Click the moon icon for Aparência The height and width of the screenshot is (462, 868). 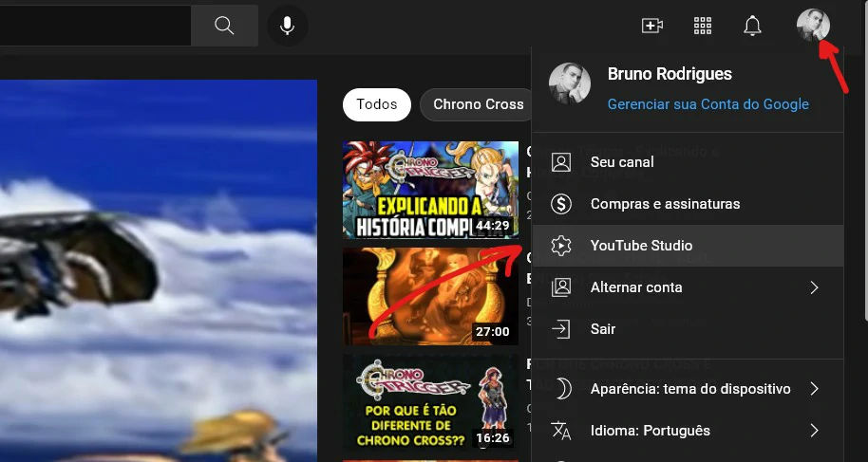tap(562, 389)
